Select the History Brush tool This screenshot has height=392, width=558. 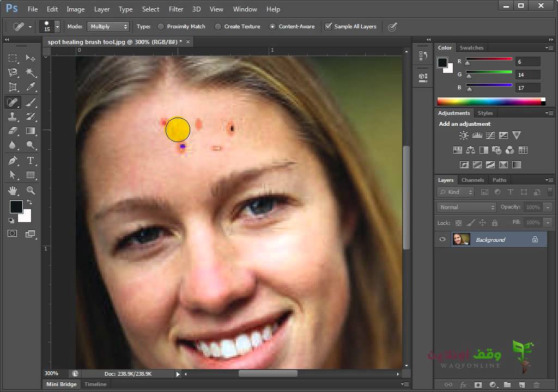[31, 117]
